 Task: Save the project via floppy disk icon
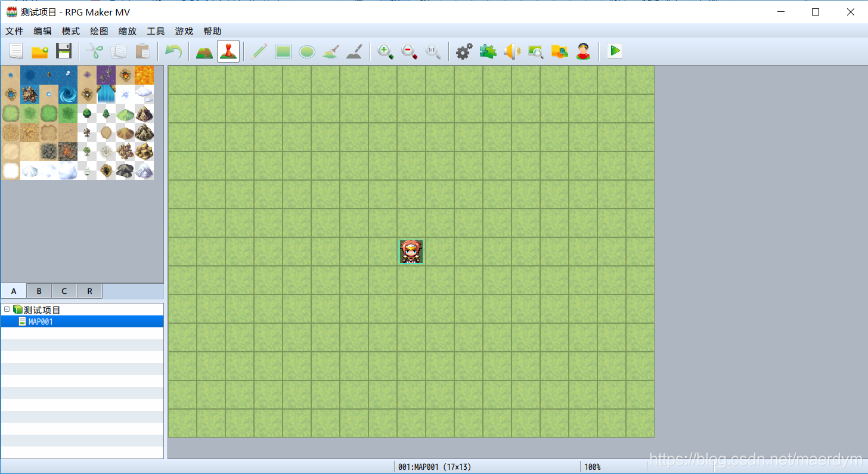point(63,51)
